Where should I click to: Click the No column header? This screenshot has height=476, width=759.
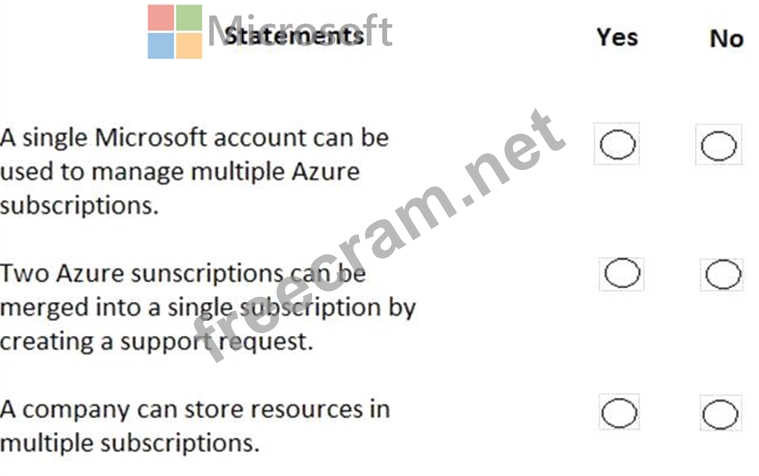(x=726, y=38)
